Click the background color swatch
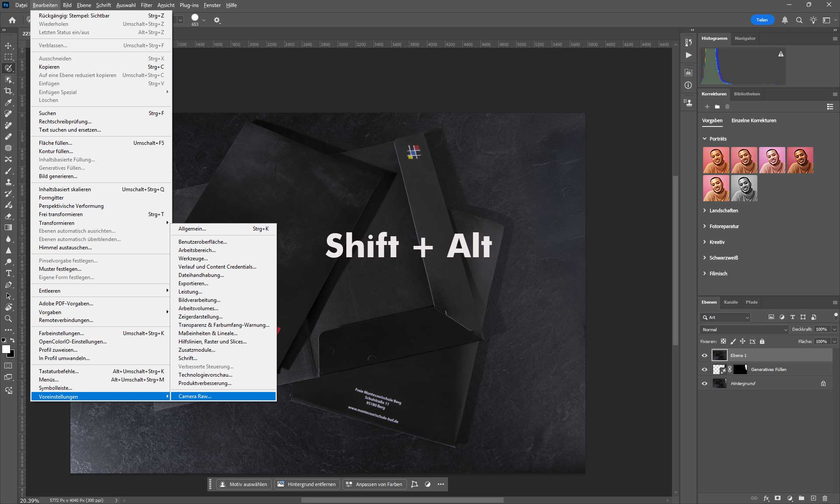Viewport: 840px width, 504px height. [x=11, y=354]
